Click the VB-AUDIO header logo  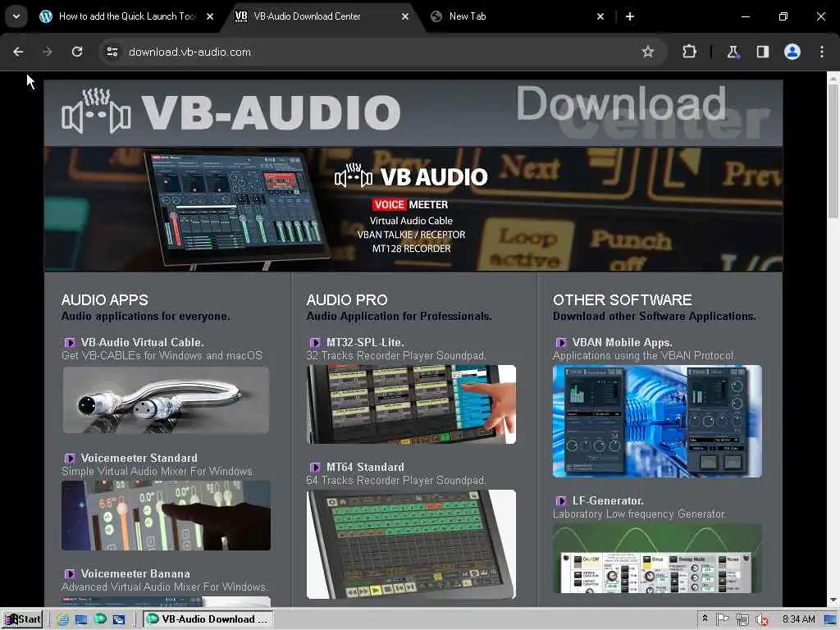pyautogui.click(x=231, y=112)
